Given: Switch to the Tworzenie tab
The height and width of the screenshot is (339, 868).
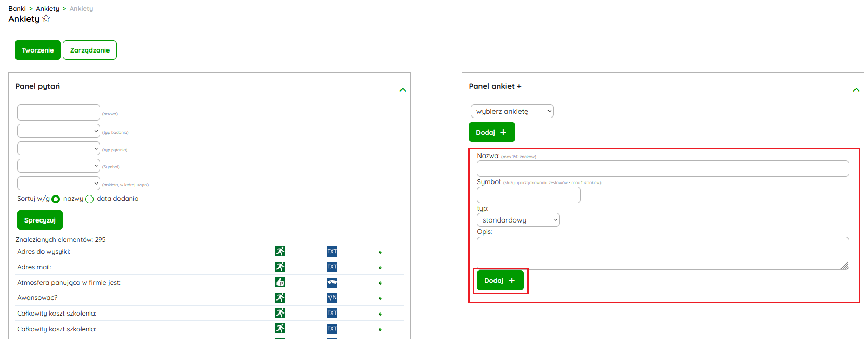Looking at the screenshot, I should click(x=37, y=50).
